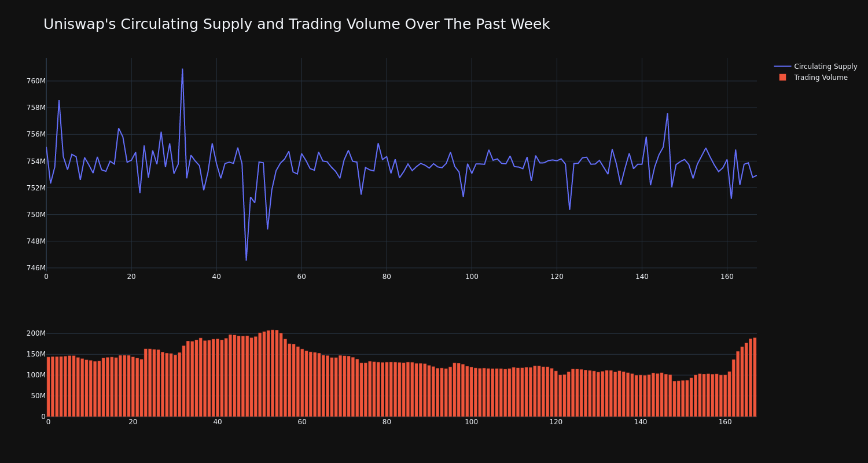Click the 100M volume axis label
This screenshot has height=463, width=868.
point(36,375)
